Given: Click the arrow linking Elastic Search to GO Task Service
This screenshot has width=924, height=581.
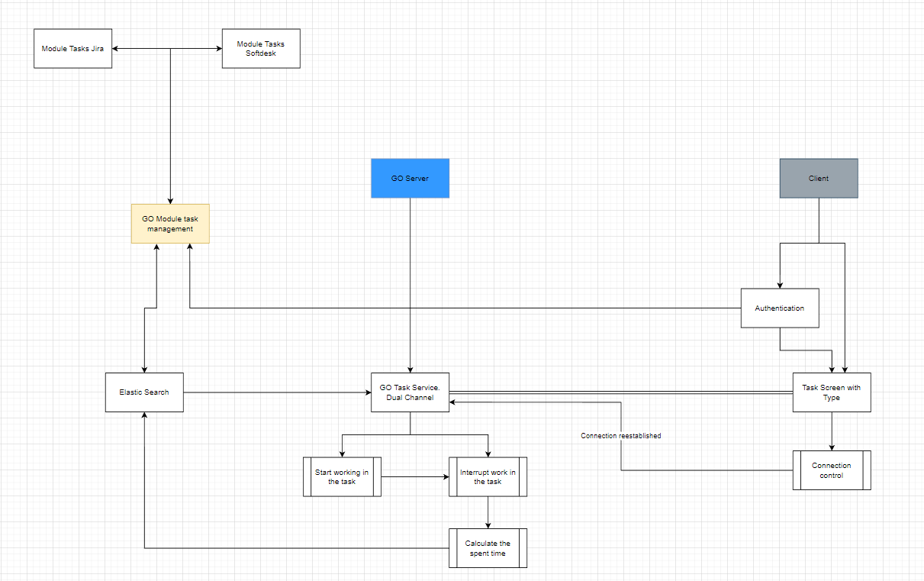Looking at the screenshot, I should pos(275,392).
